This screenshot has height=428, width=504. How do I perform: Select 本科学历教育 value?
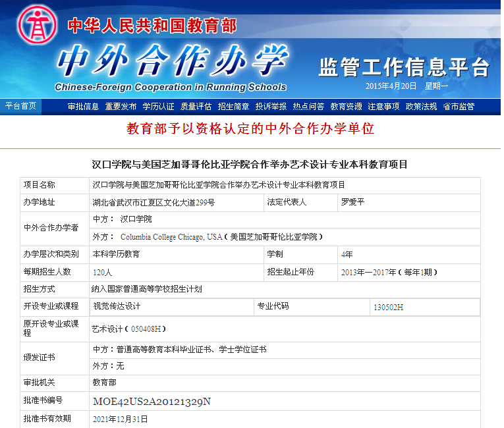point(116,254)
